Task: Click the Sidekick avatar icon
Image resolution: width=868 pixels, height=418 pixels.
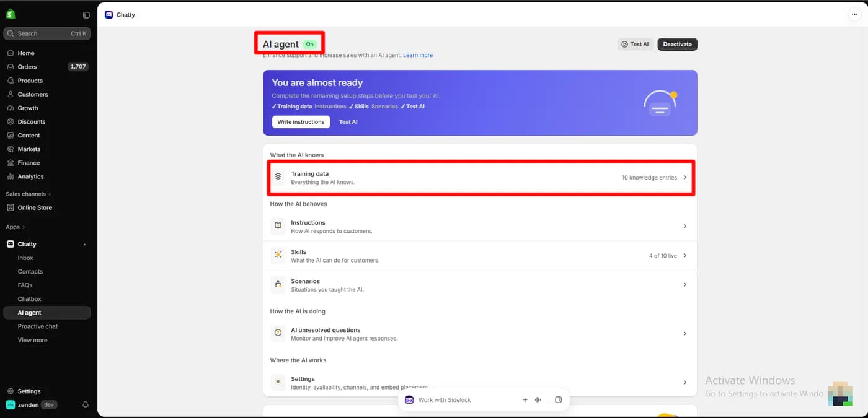Action: 409,400
